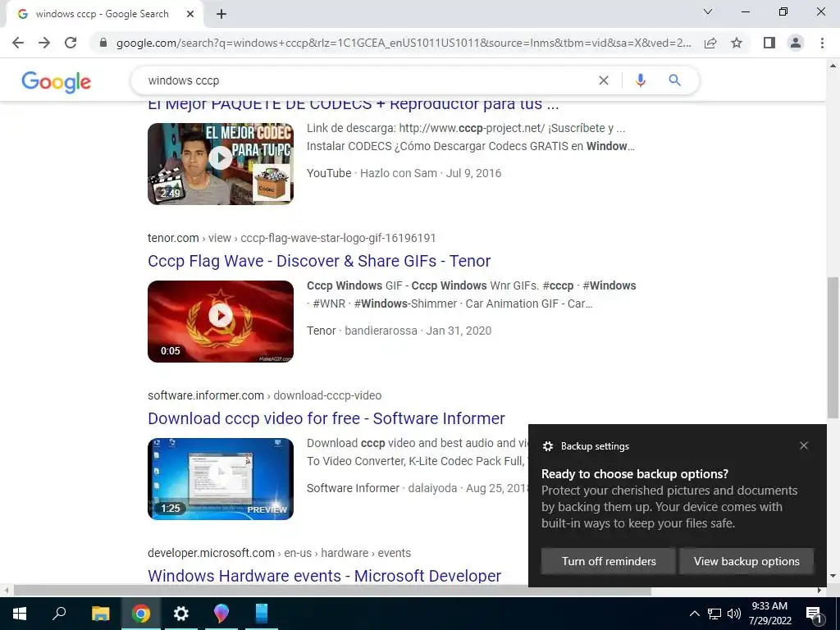Click the vertical page scrollbar thumb
The width and height of the screenshot is (840, 630).
[833, 348]
